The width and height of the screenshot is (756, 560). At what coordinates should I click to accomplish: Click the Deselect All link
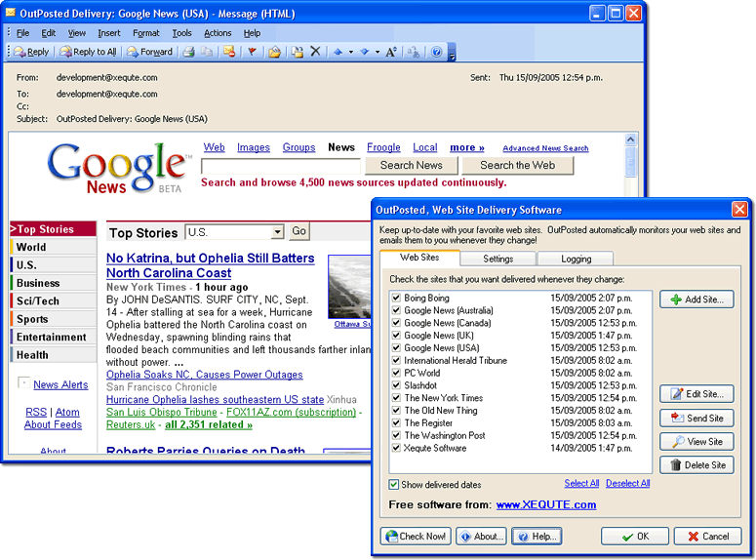[x=628, y=483]
